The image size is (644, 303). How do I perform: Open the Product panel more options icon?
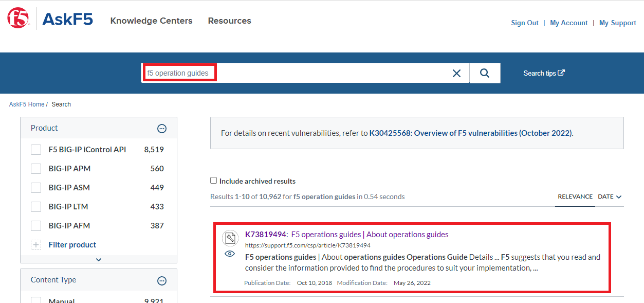tap(162, 128)
